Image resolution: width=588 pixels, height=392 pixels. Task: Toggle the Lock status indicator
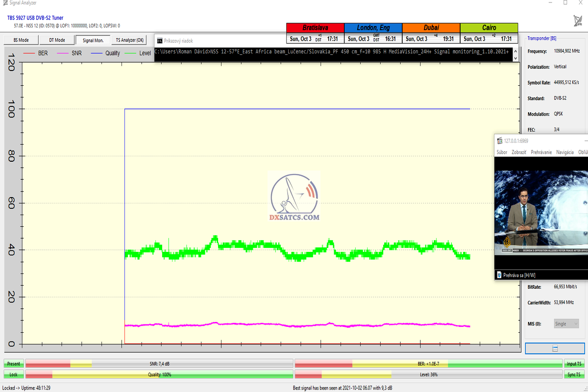pos(14,374)
